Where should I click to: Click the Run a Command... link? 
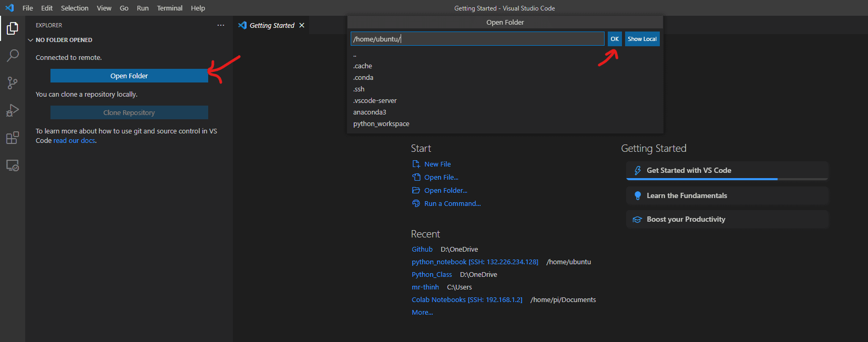(453, 203)
